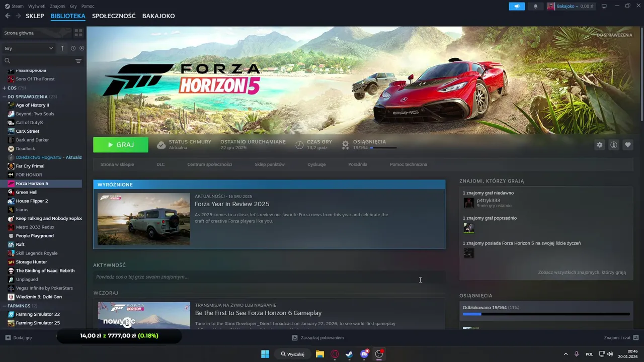Switch library to grid collections view

click(x=78, y=33)
